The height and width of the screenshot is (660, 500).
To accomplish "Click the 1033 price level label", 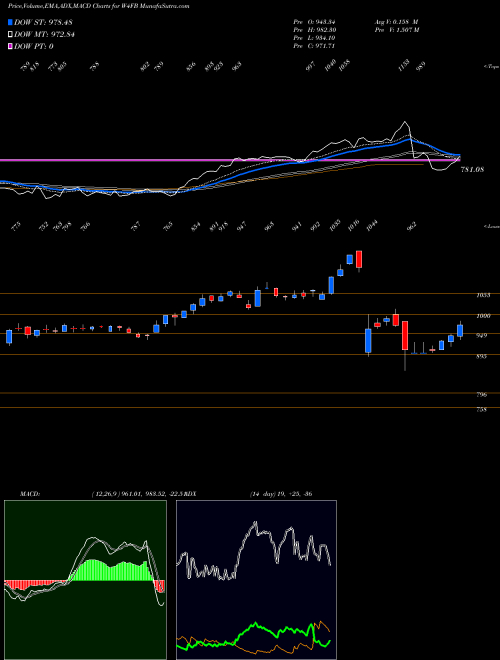I will click(483, 295).
